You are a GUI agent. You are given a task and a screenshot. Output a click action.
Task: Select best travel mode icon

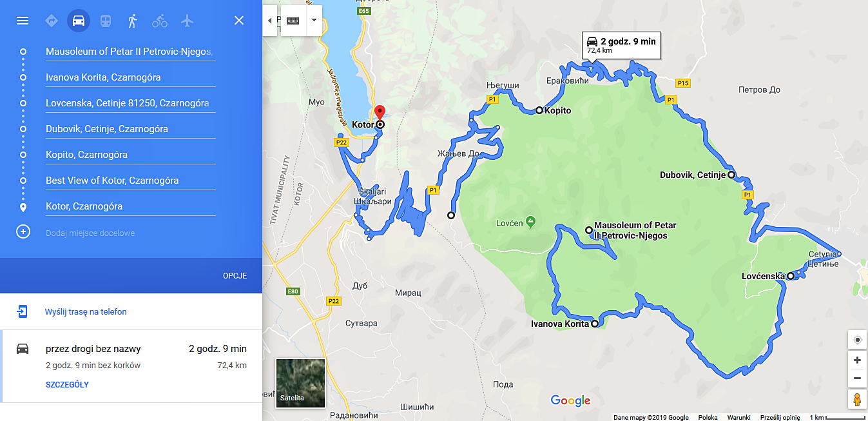[52, 21]
